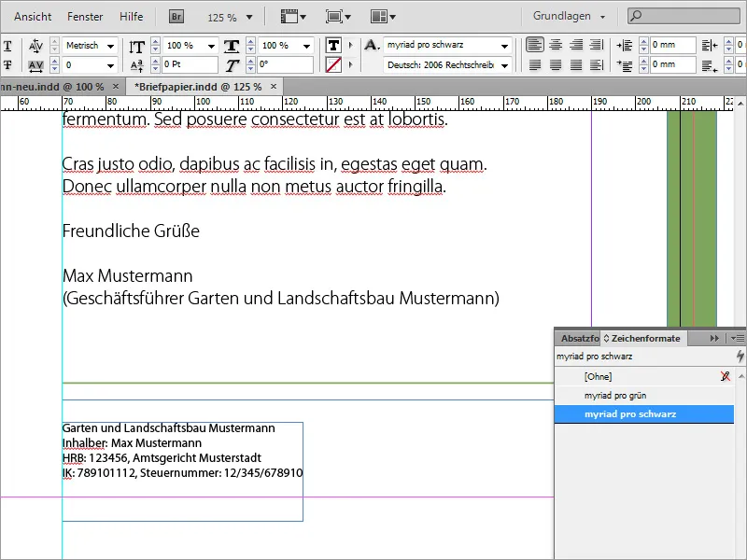Select the Zeichenformate panel tab
Image resolution: width=747 pixels, height=560 pixels.
[x=641, y=338]
